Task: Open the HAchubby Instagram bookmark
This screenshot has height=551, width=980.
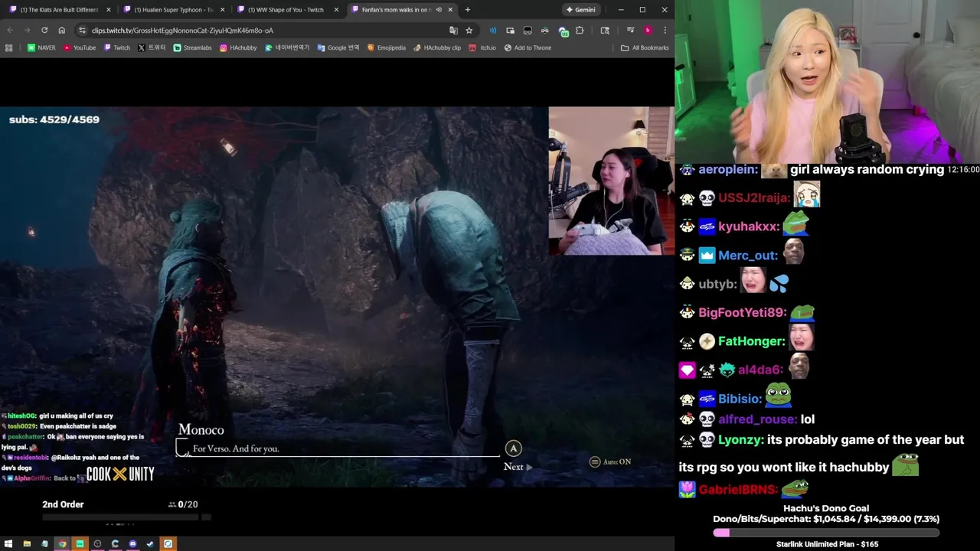Action: [x=238, y=47]
